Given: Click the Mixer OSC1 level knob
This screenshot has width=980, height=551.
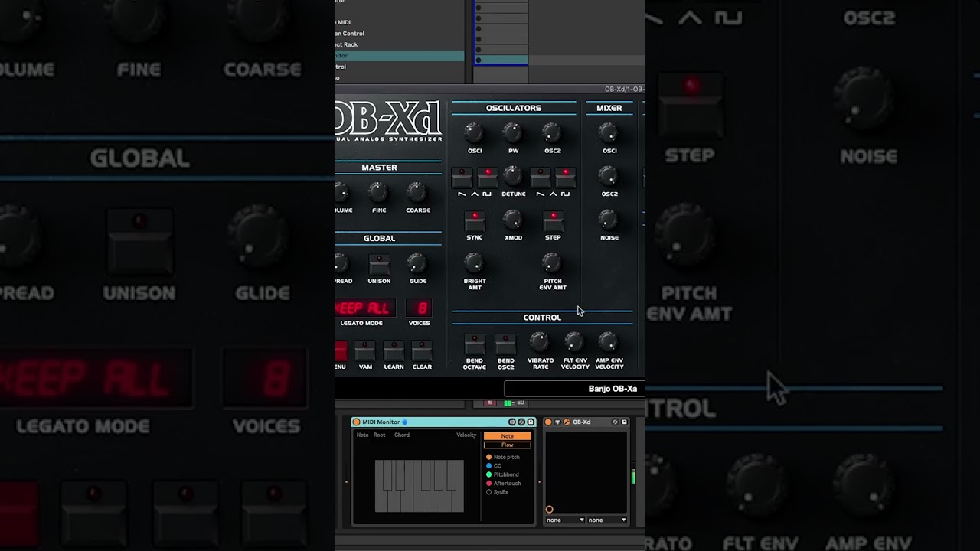Looking at the screenshot, I should (x=609, y=133).
